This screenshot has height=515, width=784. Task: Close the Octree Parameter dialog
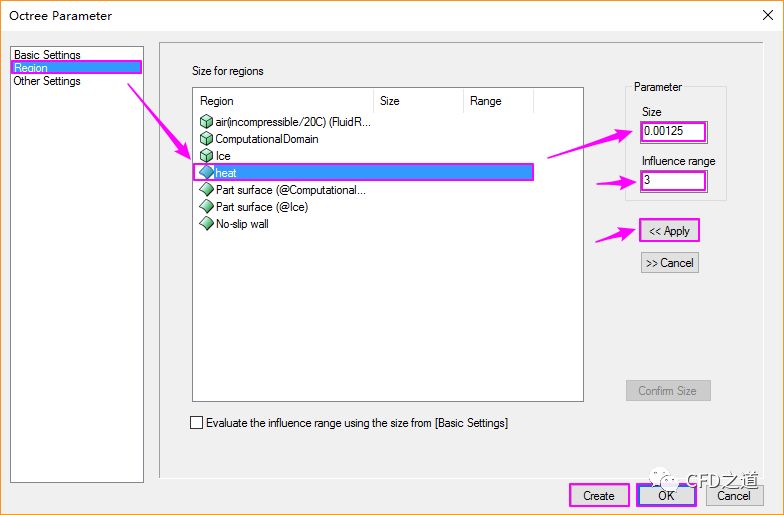pyautogui.click(x=768, y=16)
